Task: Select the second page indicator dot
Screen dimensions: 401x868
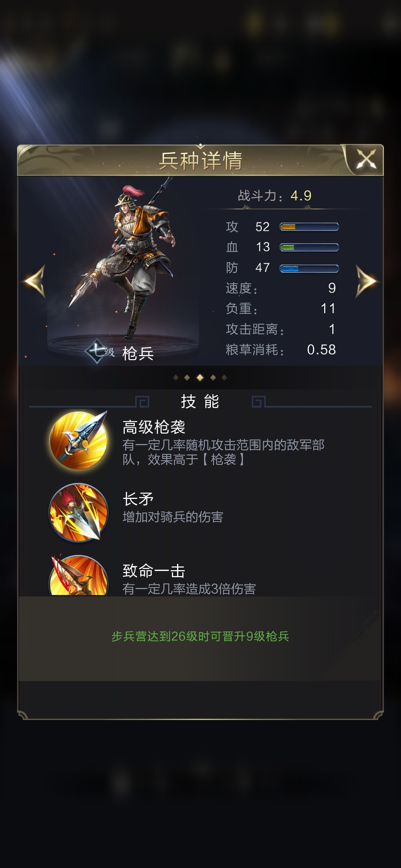Action: [x=187, y=378]
